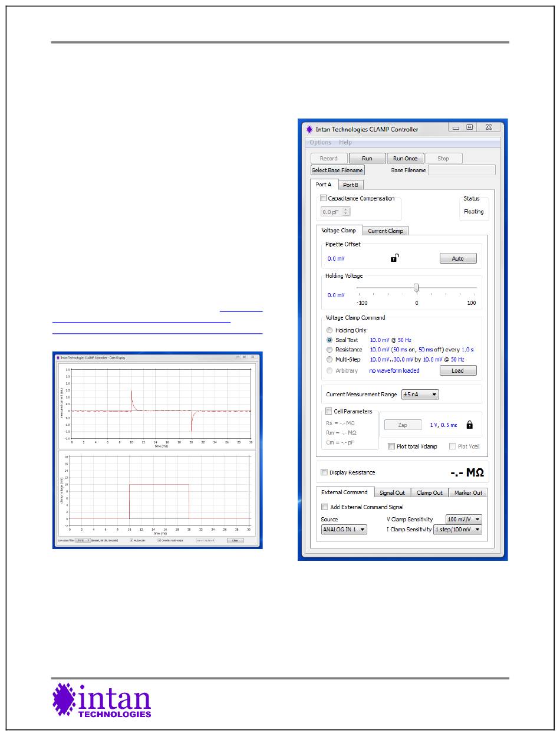Toggle the Display Resistance checkbox
Image resolution: width=560 pixels, height=736 pixels.
coord(324,472)
